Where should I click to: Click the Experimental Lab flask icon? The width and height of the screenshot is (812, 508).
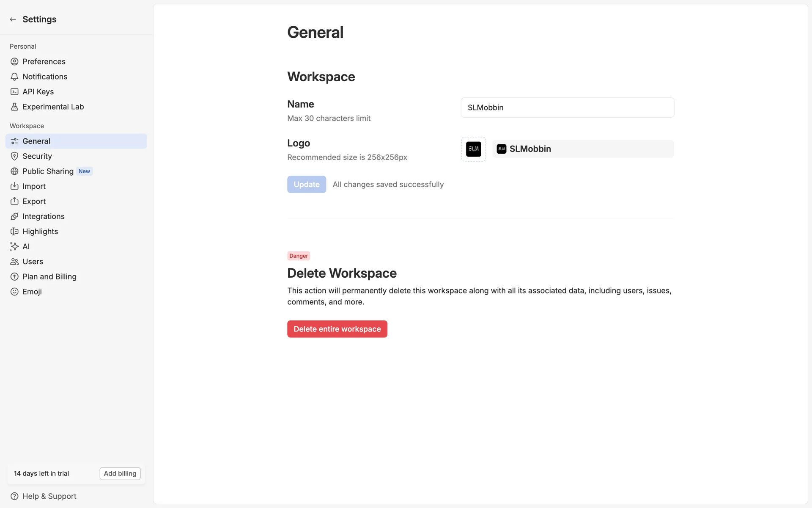coord(14,107)
